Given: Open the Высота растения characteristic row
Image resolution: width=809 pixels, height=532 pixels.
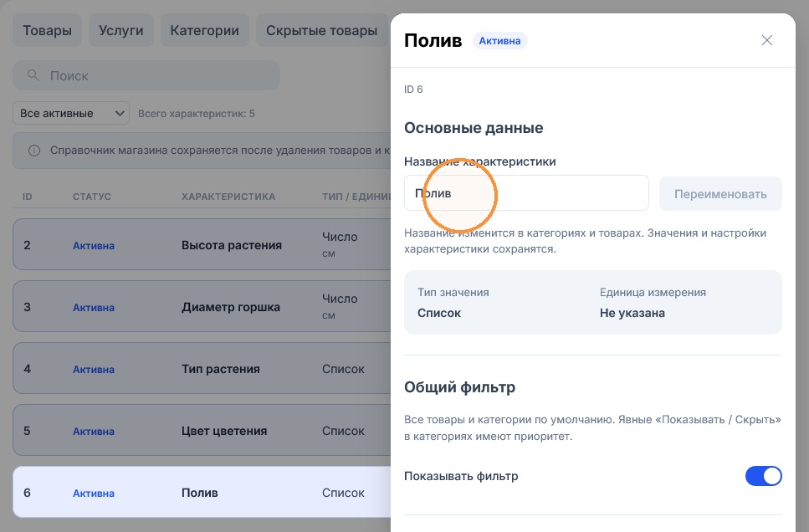Looking at the screenshot, I should pos(202,244).
